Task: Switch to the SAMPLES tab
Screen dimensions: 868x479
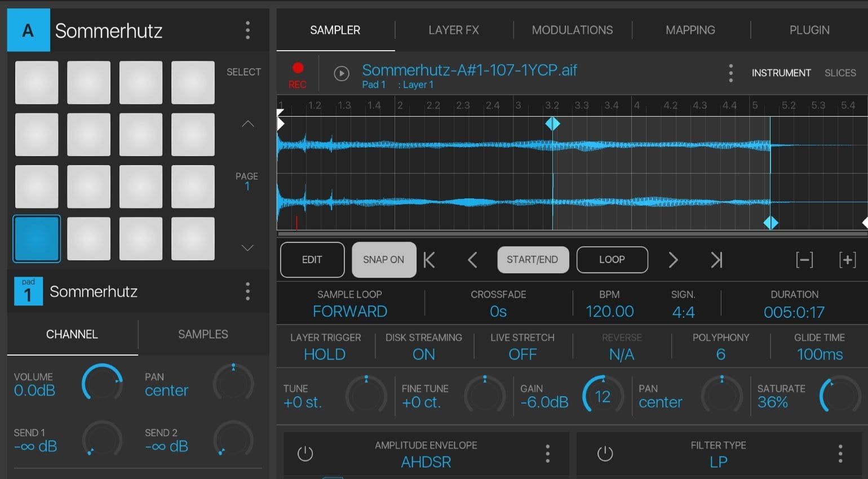Action: (202, 334)
